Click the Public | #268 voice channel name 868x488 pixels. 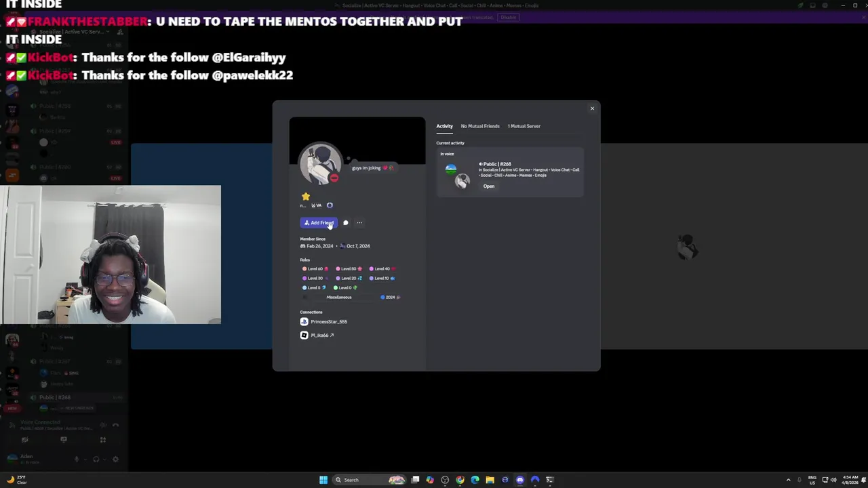pyautogui.click(x=497, y=164)
